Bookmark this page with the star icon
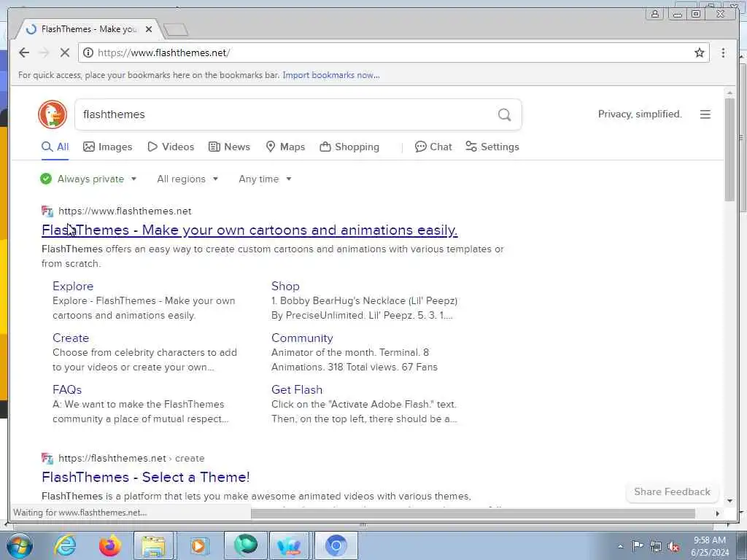This screenshot has width=747, height=560. (699, 52)
